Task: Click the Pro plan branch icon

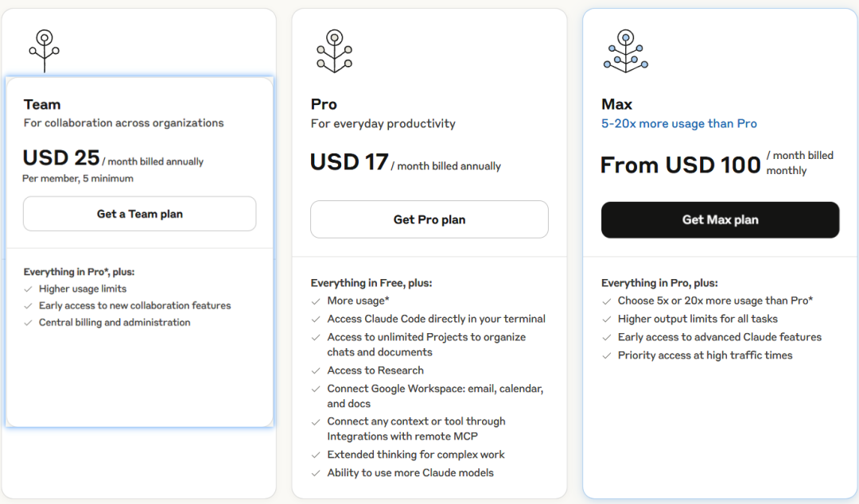Action: 334,51
